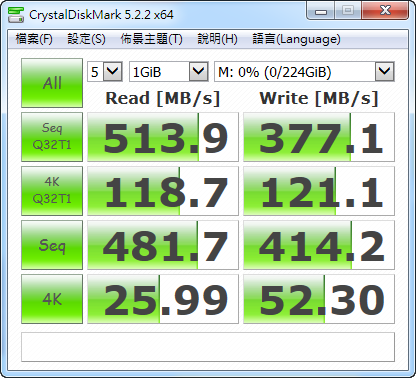Image resolution: width=416 pixels, height=378 pixels.
Task: Click the Seq read result 481.7
Action: tap(163, 245)
